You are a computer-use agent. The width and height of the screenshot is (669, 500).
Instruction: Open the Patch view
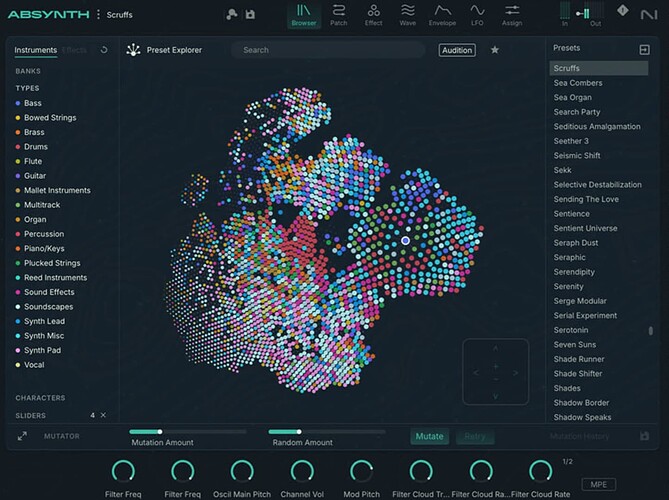pos(339,15)
